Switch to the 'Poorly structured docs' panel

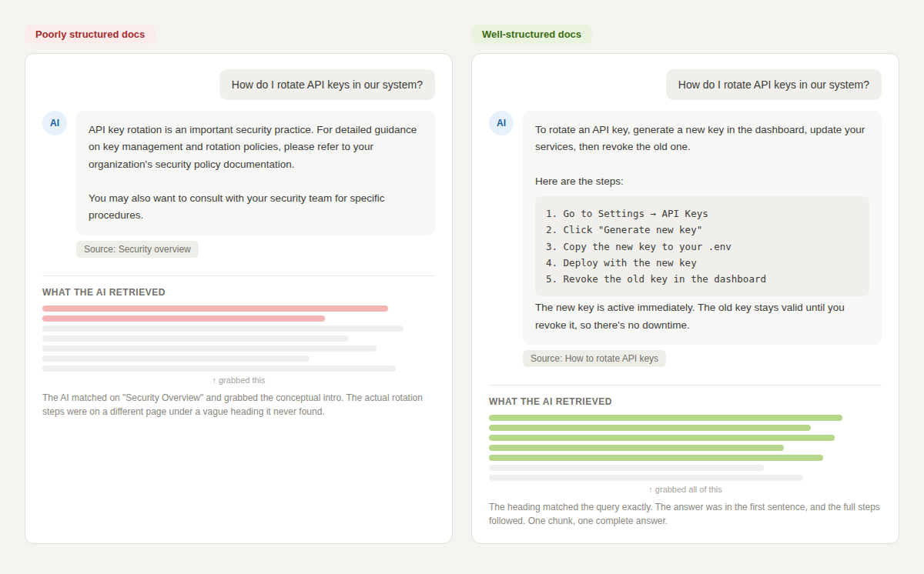239,298
